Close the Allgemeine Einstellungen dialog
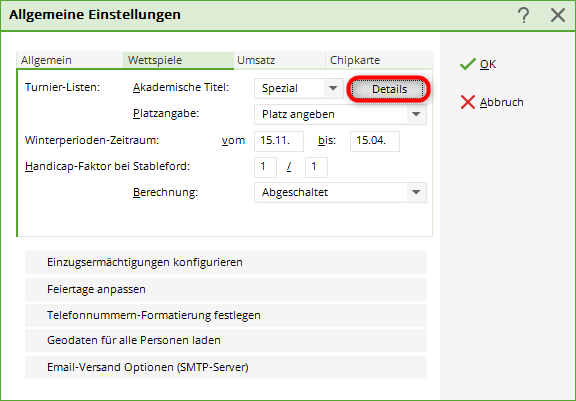The height and width of the screenshot is (401, 576). pyautogui.click(x=558, y=15)
